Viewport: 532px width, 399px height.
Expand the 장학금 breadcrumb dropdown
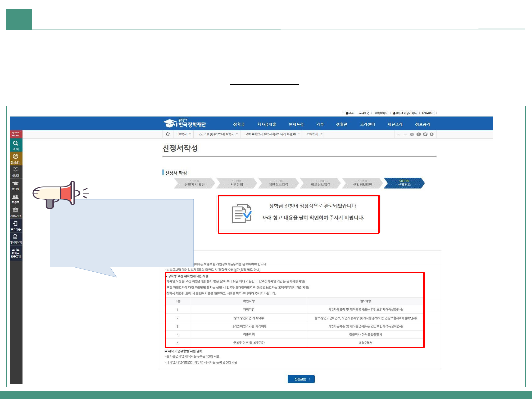185,134
